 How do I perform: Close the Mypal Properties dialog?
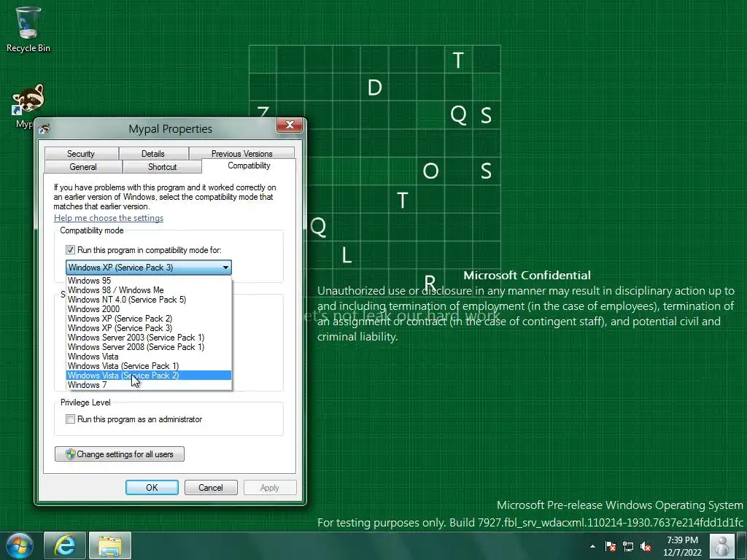pyautogui.click(x=290, y=125)
